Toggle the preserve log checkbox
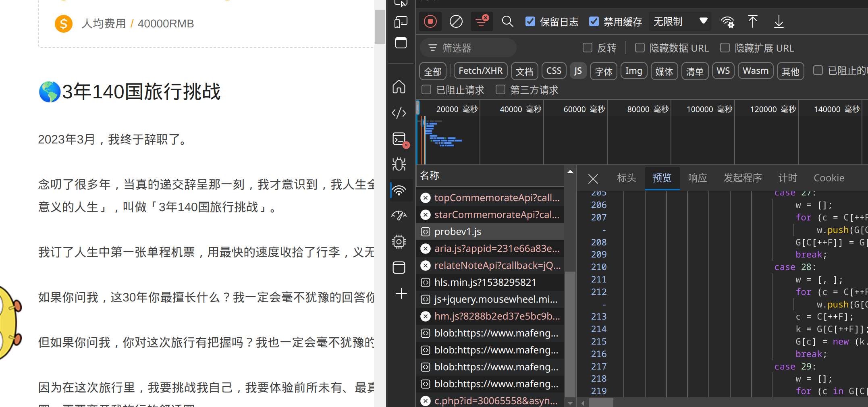Image resolution: width=868 pixels, height=407 pixels. click(530, 22)
